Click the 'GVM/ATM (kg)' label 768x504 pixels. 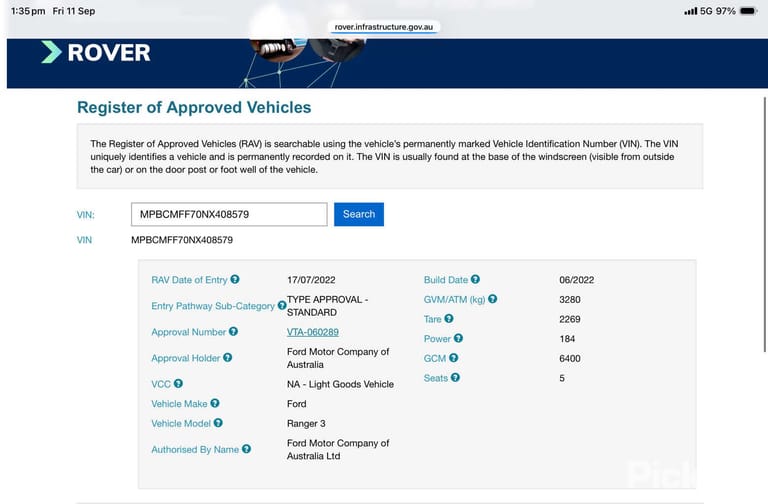454,299
